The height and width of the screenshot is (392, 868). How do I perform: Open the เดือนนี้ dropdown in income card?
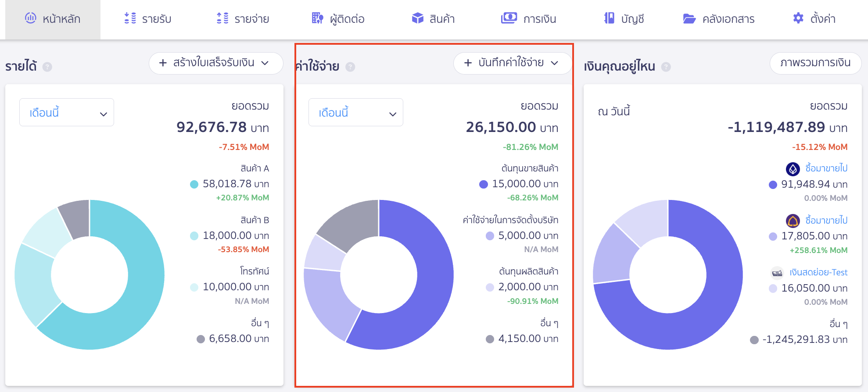(67, 113)
